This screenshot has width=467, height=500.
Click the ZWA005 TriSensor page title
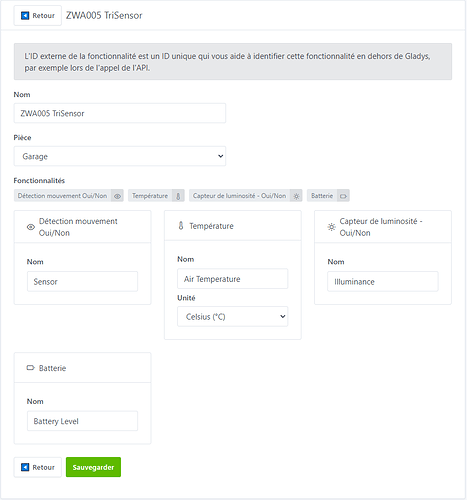click(x=104, y=15)
